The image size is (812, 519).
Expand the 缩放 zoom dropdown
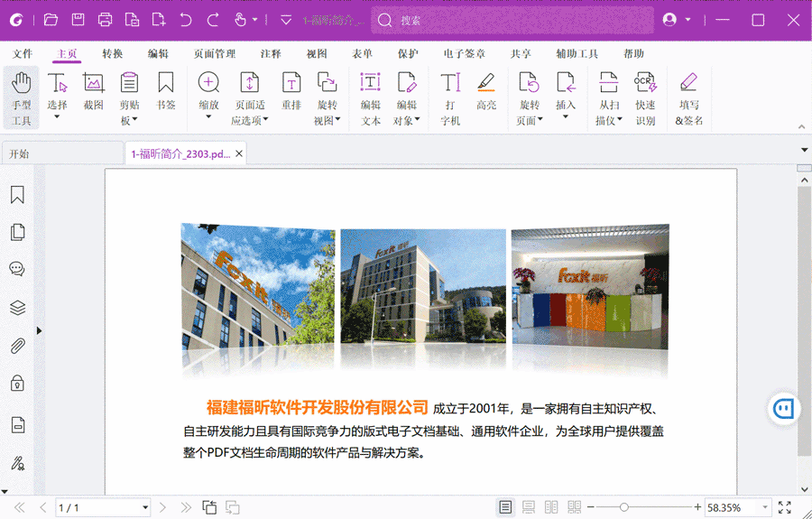(x=208, y=117)
